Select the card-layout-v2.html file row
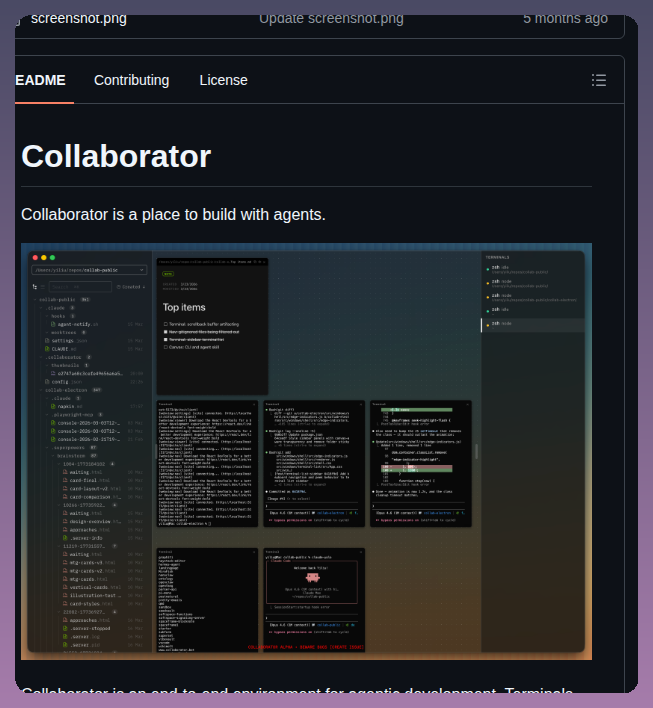Viewport: 653px width, 708px height. coord(103,489)
